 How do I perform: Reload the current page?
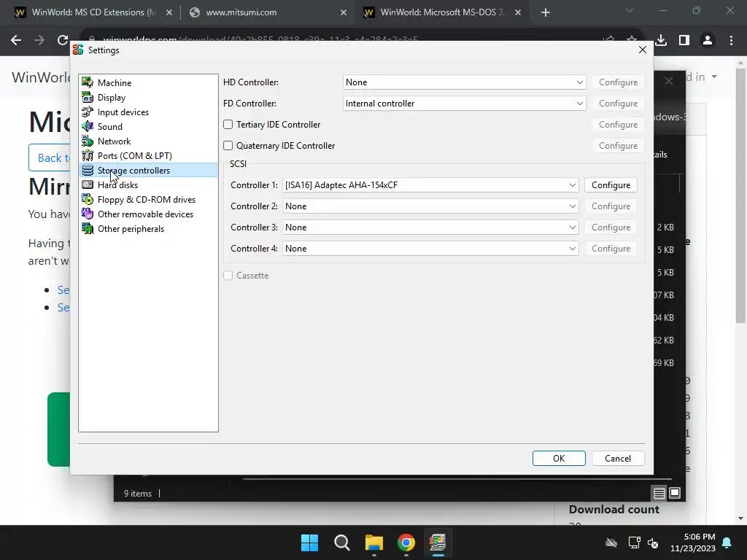pyautogui.click(x=63, y=40)
